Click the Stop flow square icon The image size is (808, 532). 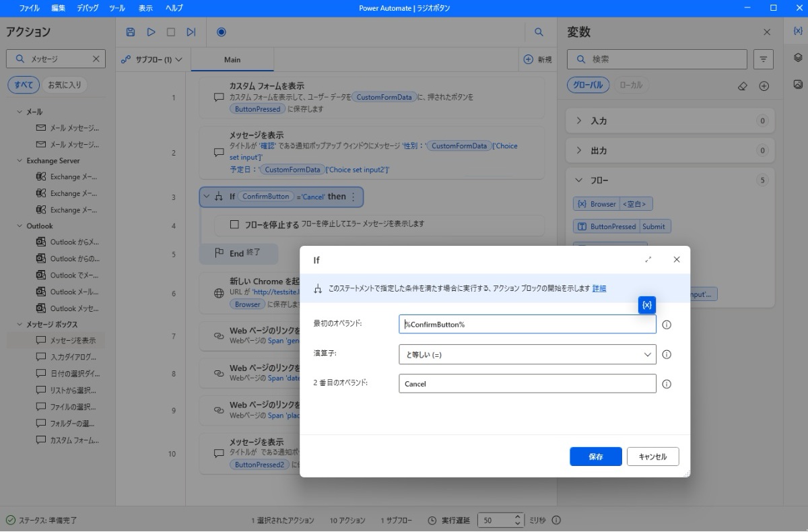pyautogui.click(x=171, y=32)
